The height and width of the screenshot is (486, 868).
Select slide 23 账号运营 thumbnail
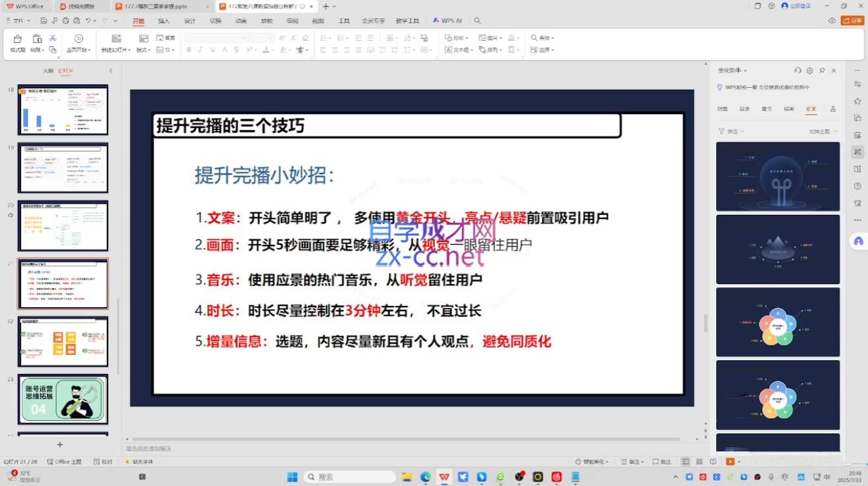[63, 400]
